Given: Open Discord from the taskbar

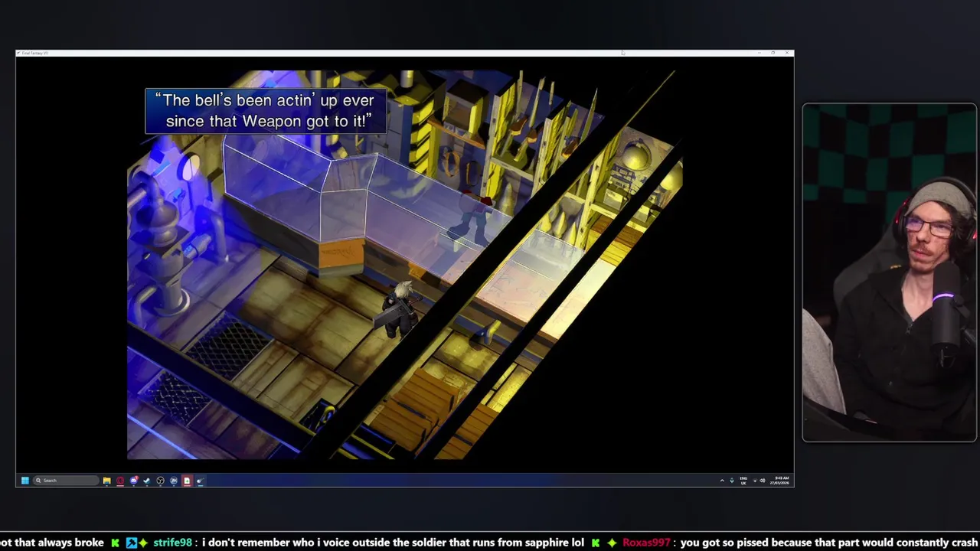Looking at the screenshot, I should coord(134,481).
